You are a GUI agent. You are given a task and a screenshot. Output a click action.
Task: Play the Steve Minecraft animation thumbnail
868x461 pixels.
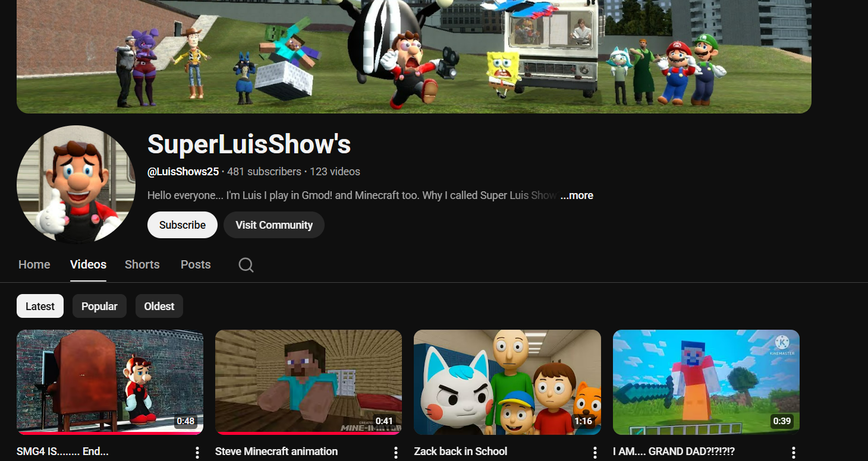coord(309,382)
